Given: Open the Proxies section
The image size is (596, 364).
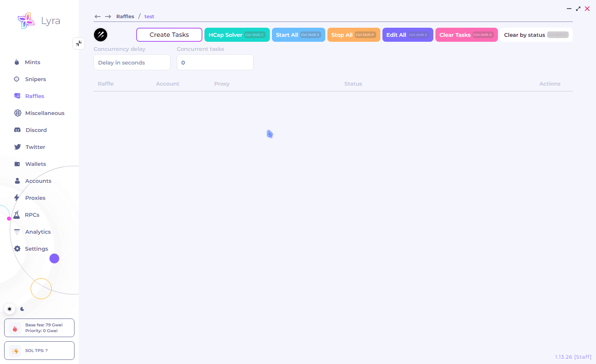Looking at the screenshot, I should 35,198.
